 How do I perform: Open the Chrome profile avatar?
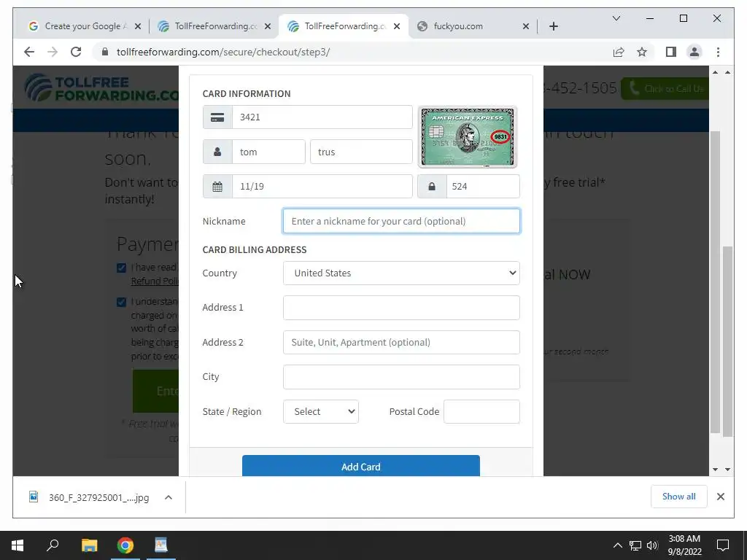coord(694,52)
